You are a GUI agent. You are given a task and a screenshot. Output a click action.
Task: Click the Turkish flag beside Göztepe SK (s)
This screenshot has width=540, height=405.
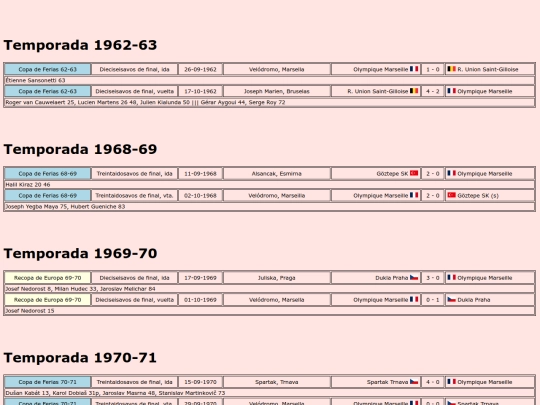(451, 195)
